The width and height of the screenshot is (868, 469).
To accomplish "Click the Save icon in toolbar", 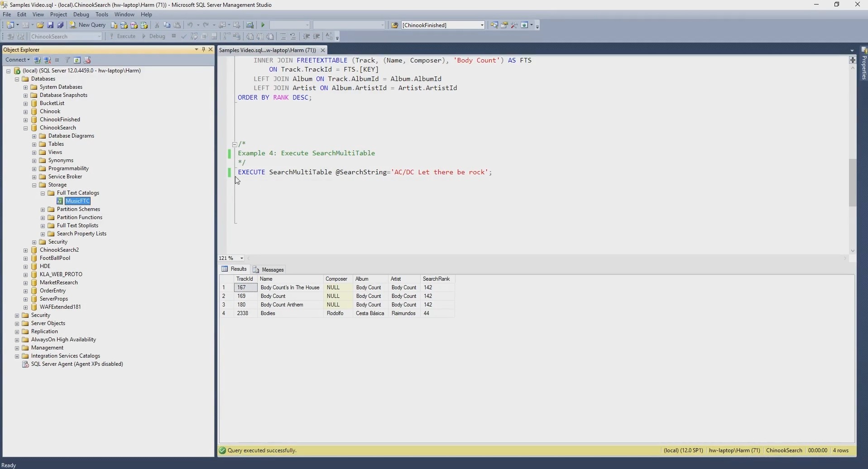I will pyautogui.click(x=50, y=25).
